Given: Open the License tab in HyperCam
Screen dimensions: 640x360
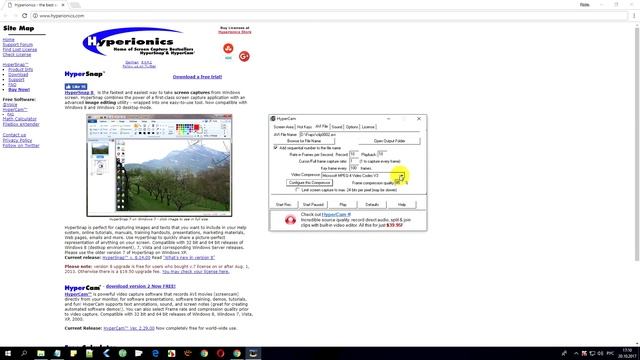Looking at the screenshot, I should tap(368, 127).
